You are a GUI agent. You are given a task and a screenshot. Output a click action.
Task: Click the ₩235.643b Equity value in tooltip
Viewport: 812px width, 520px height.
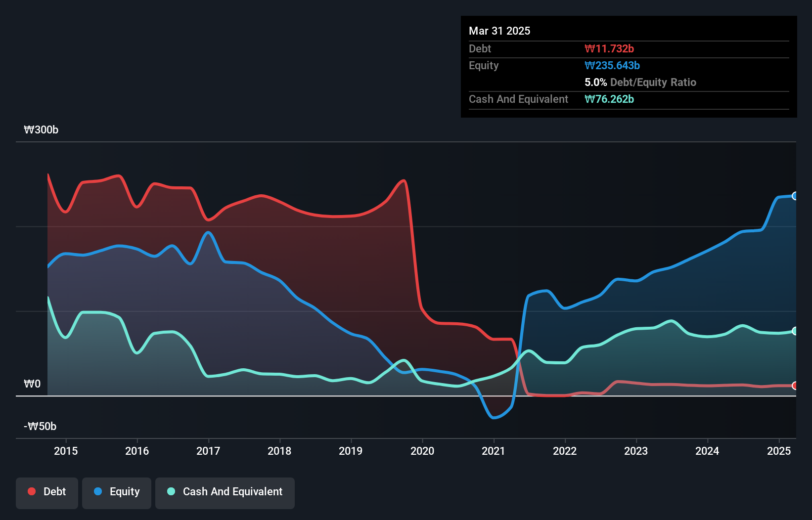click(612, 65)
